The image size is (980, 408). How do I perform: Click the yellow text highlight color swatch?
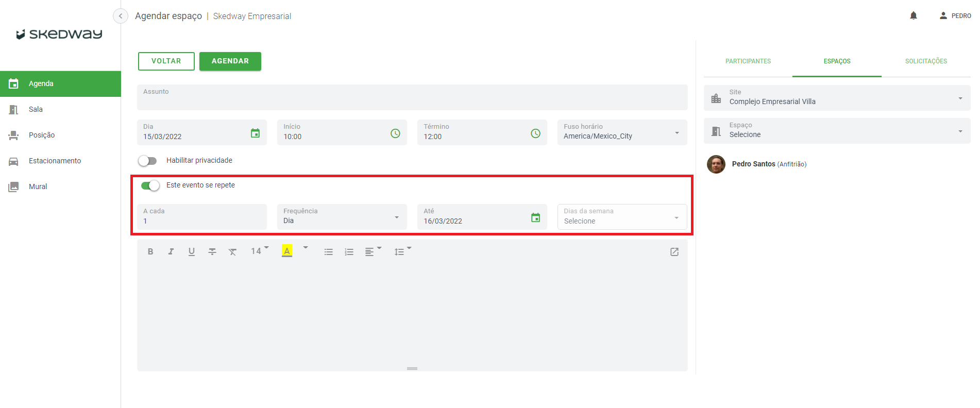point(287,251)
